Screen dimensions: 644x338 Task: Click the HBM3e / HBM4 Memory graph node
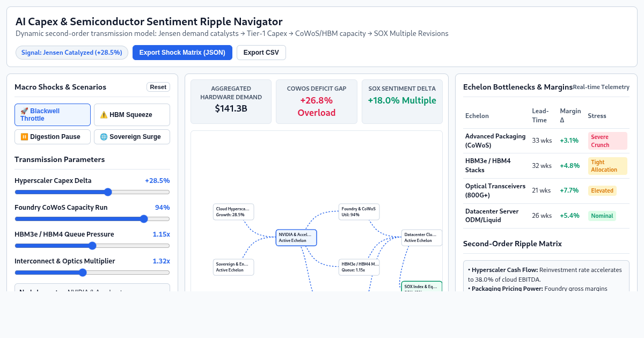[x=359, y=267]
